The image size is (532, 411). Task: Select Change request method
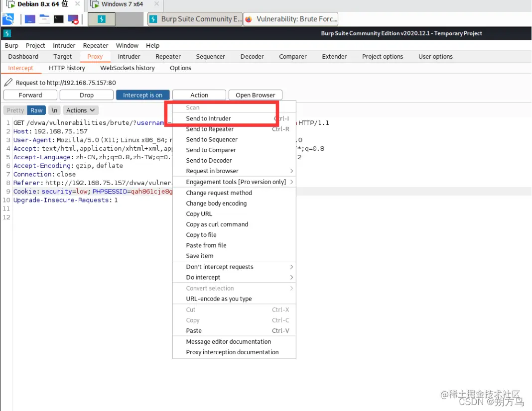234,193
